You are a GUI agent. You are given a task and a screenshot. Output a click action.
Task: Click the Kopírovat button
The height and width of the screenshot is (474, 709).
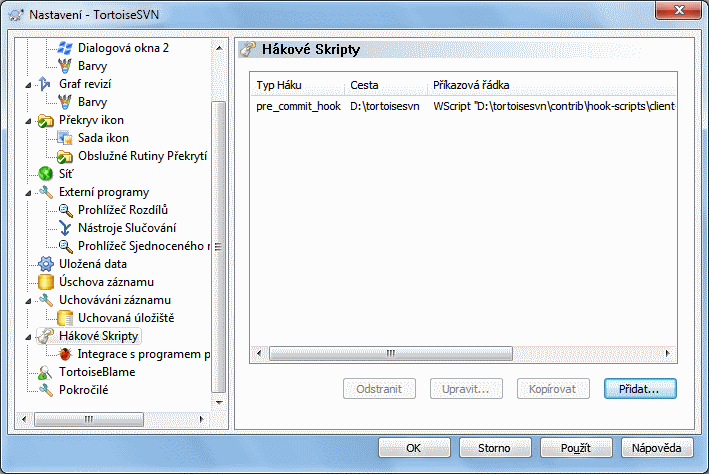click(553, 389)
